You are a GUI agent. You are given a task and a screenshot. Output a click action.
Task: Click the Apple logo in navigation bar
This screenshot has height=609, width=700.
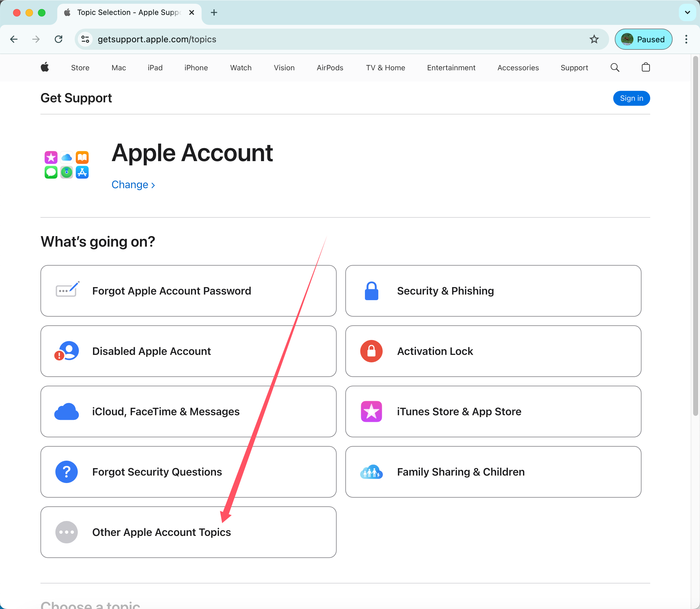coord(45,67)
